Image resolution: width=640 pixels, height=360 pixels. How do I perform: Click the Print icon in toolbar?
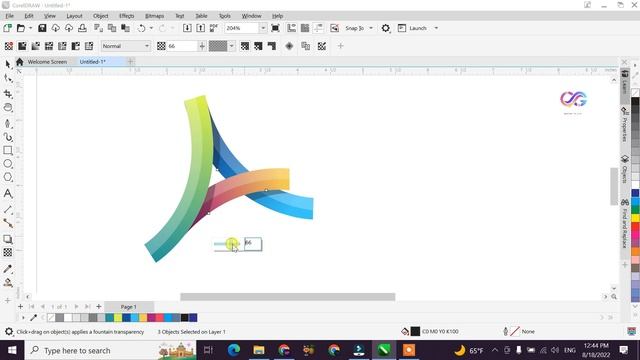[82, 28]
